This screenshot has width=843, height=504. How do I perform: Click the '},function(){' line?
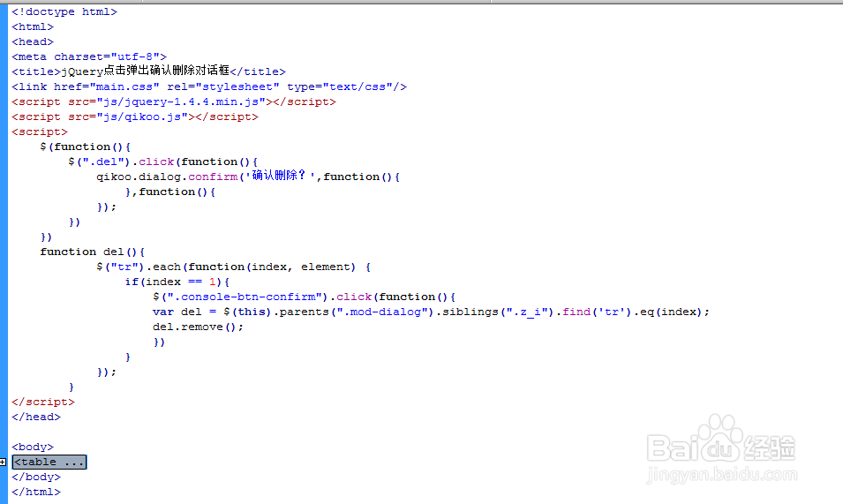(169, 192)
